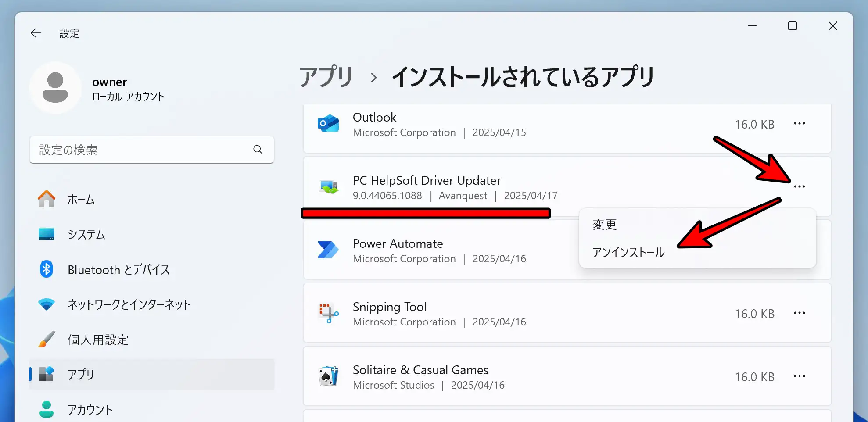Click Outlook's 16.0 KB size
Image resolution: width=868 pixels, height=422 pixels.
pyautogui.click(x=754, y=124)
